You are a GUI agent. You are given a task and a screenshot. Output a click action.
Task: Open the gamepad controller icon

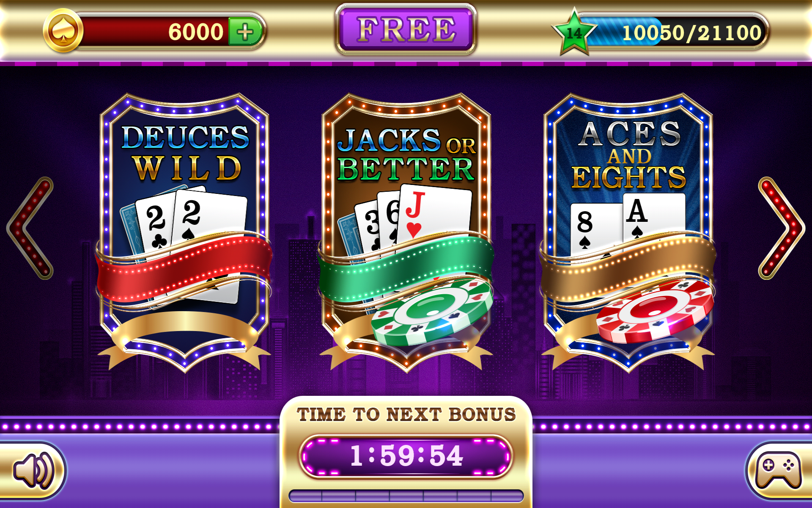pyautogui.click(x=778, y=470)
